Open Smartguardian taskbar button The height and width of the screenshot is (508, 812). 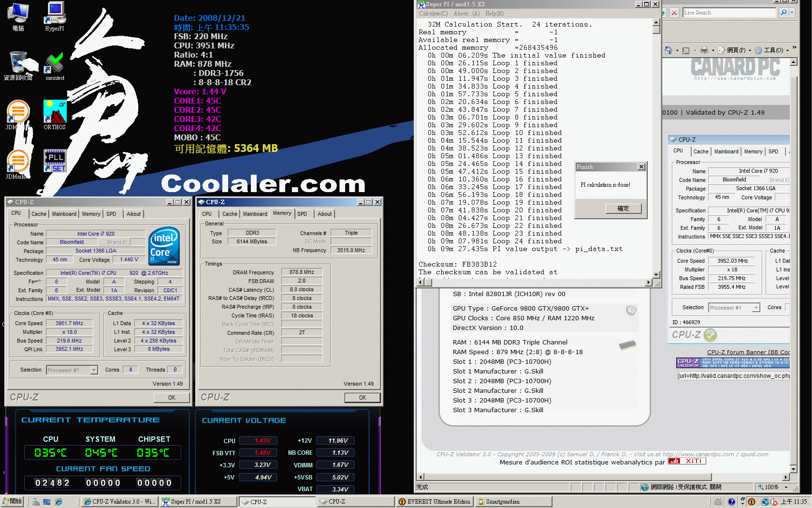(513, 502)
